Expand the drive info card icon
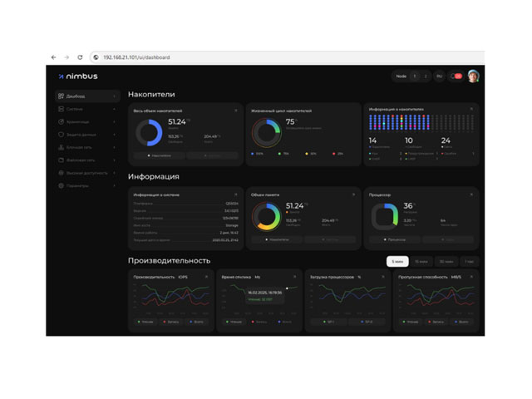The height and width of the screenshot is (399, 532). (471, 109)
